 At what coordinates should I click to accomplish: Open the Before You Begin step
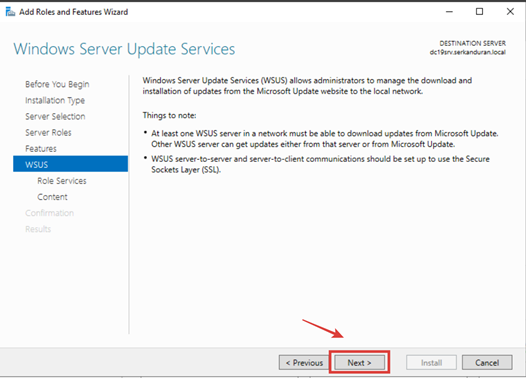pyautogui.click(x=57, y=84)
